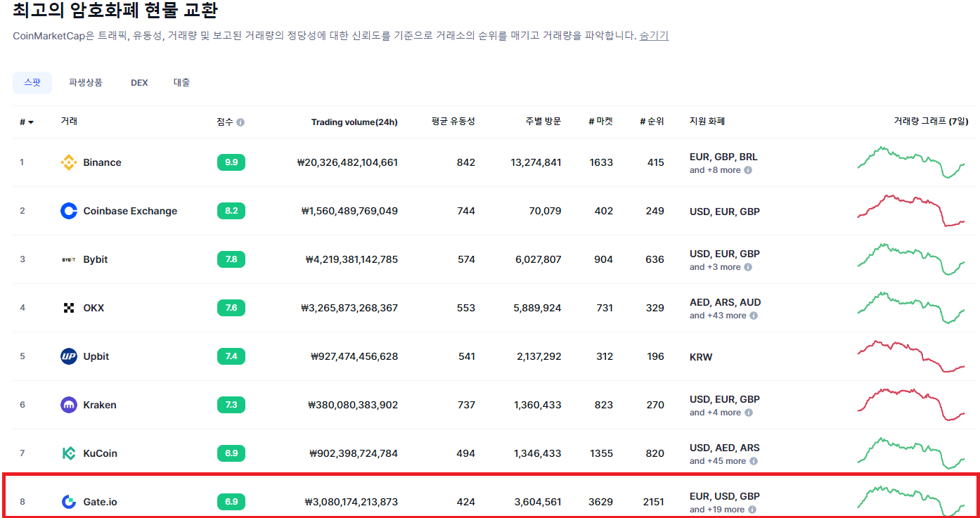Image resolution: width=980 pixels, height=518 pixels.
Task: Click OKX 7-day volume graph
Action: [x=911, y=307]
